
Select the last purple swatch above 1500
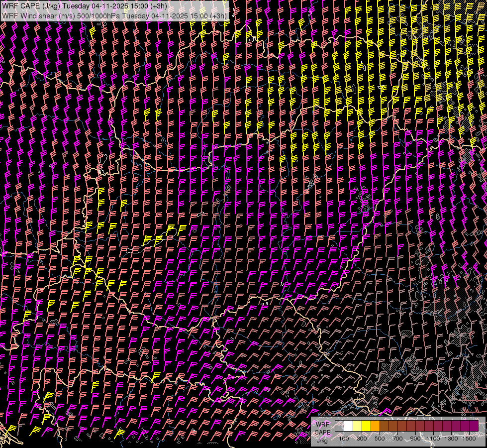tap(474, 426)
